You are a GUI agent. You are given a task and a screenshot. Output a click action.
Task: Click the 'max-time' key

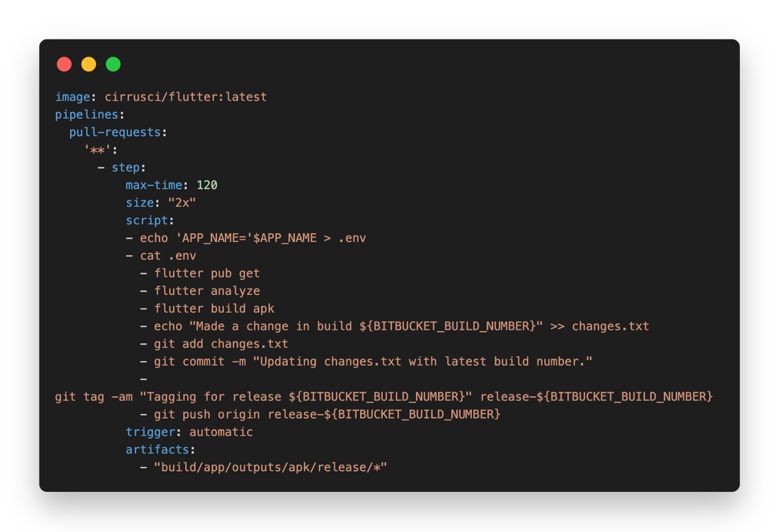154,185
